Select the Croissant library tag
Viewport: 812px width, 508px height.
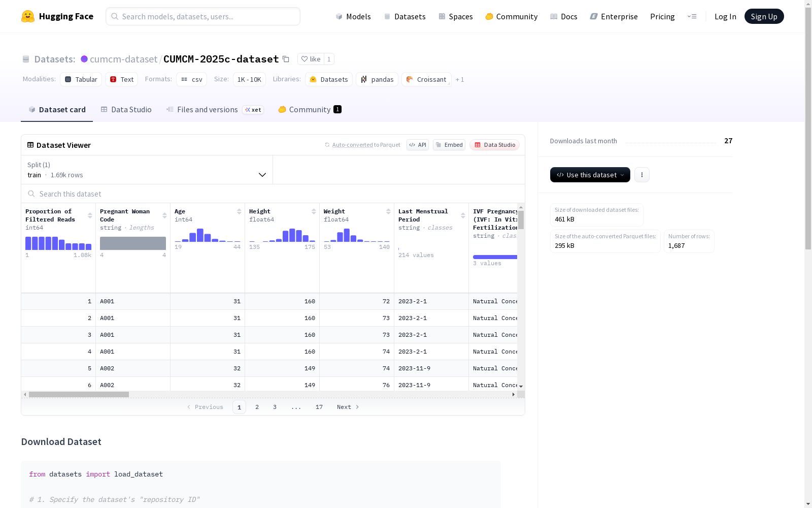click(x=426, y=79)
